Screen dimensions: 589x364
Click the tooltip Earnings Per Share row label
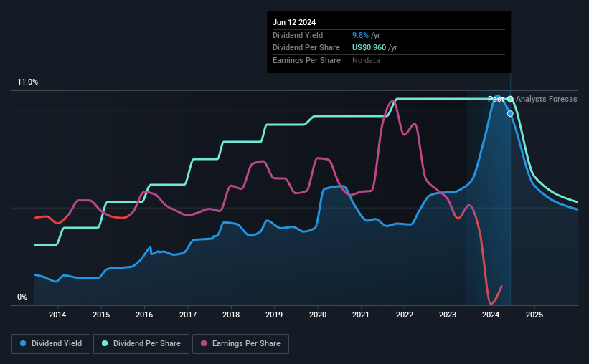tap(306, 60)
